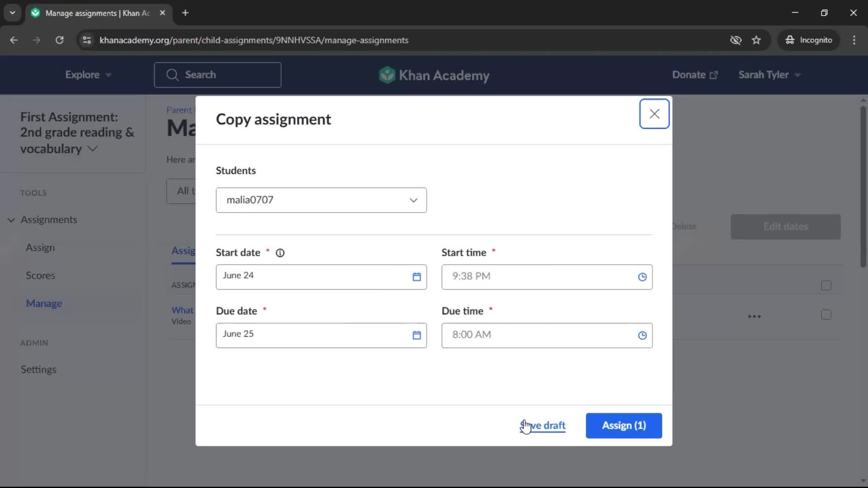Open the Due date calendar picker icon
This screenshot has height=488, width=868.
416,335
